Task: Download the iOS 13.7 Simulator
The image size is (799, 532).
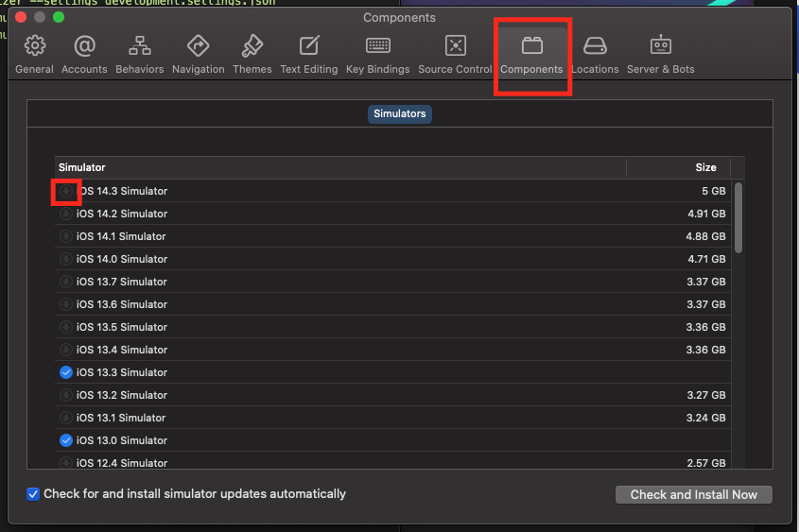Action: click(x=66, y=282)
